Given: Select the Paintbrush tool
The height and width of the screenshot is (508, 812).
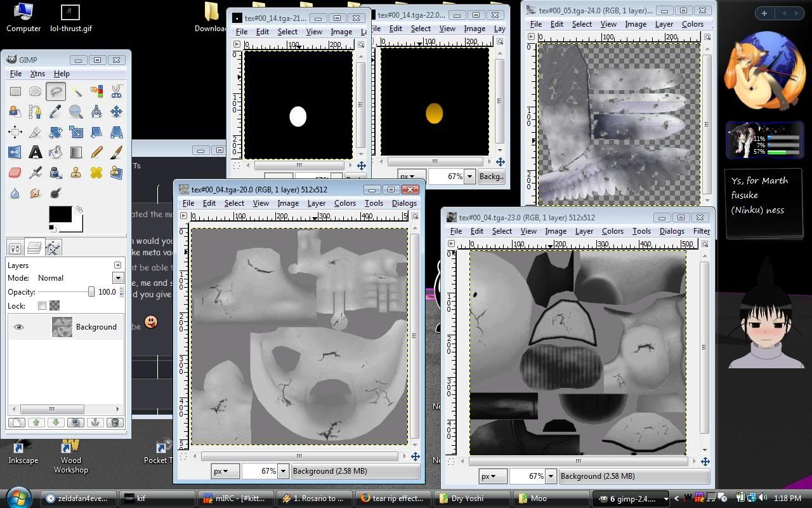Looking at the screenshot, I should pyautogui.click(x=116, y=152).
